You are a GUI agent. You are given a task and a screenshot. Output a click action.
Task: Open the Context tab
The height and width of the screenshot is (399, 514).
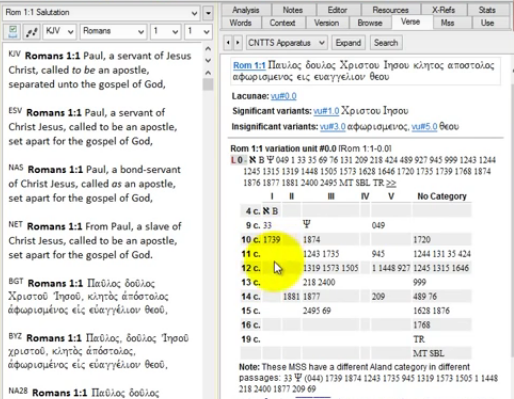coord(282,23)
